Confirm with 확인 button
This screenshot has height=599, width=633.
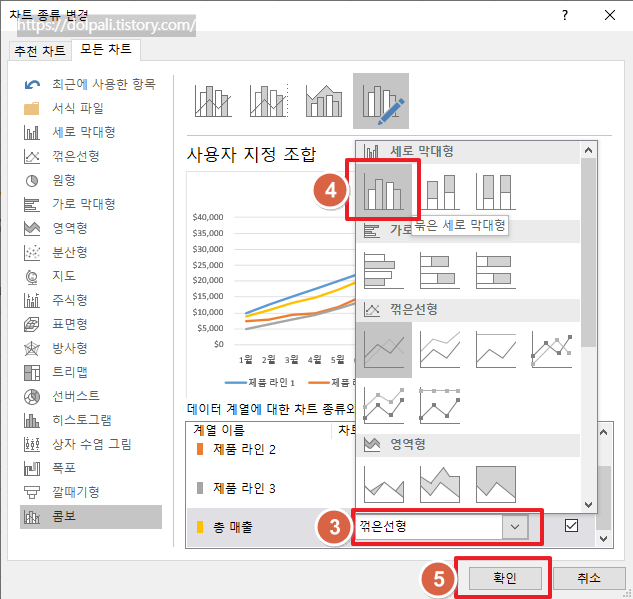[x=505, y=578]
